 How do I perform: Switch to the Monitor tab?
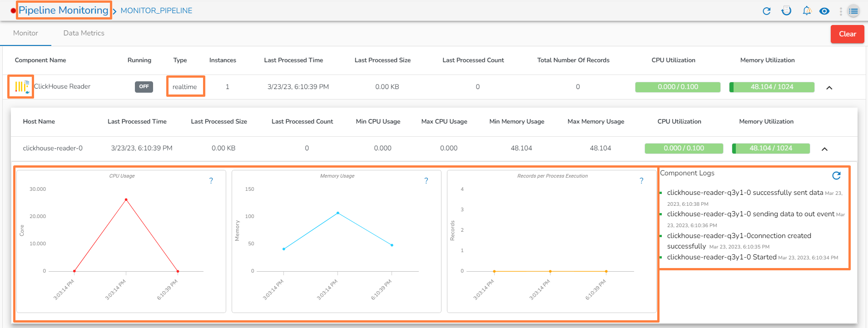click(25, 33)
